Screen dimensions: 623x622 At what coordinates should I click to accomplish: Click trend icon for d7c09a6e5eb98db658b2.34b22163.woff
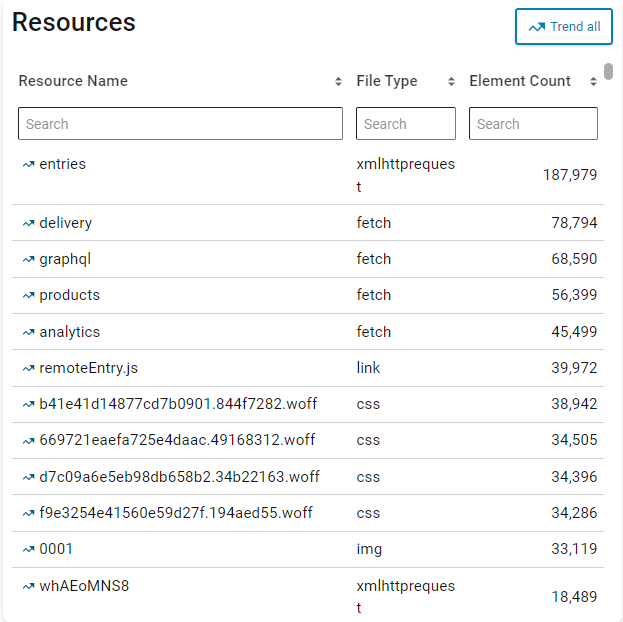[29, 477]
